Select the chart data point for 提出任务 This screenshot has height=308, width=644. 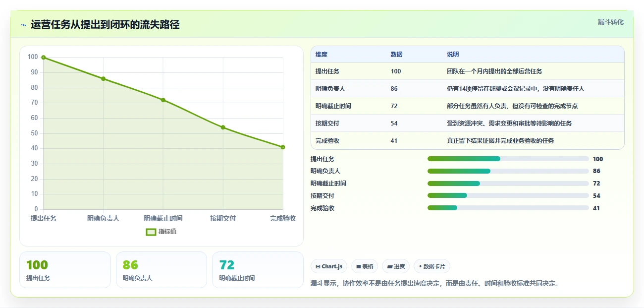pyautogui.click(x=44, y=58)
